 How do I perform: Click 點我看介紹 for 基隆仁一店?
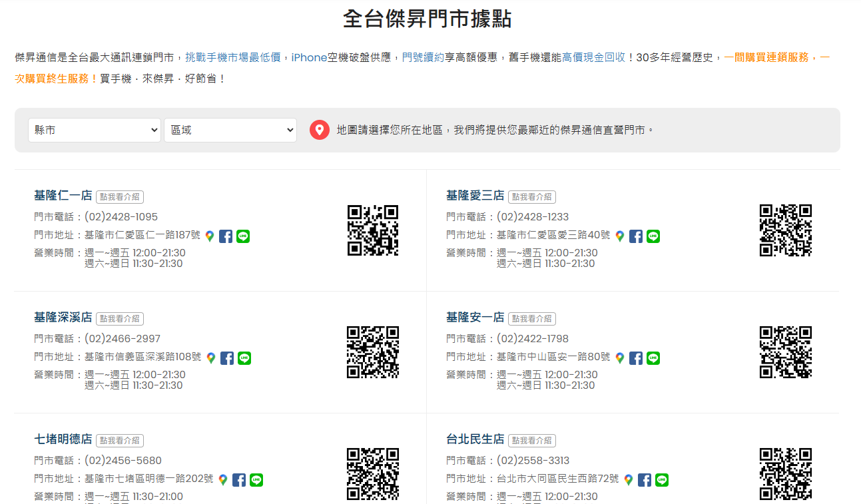(120, 197)
